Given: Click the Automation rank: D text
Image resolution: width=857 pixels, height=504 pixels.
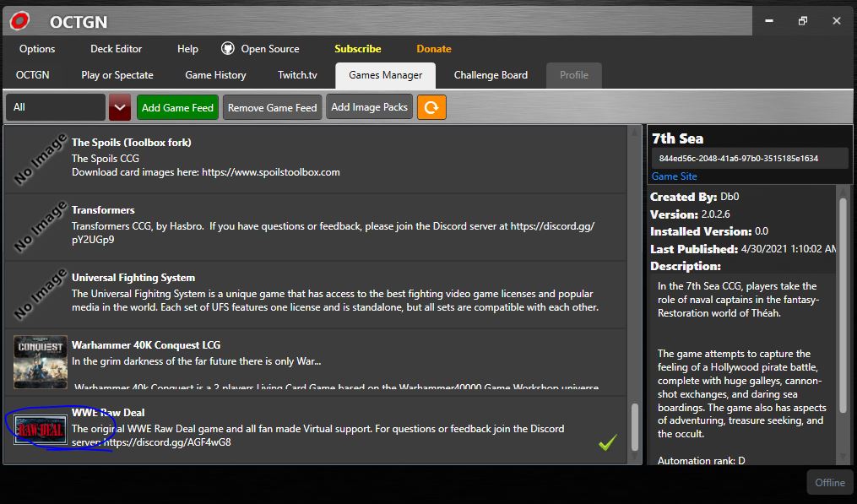Looking at the screenshot, I should [x=702, y=461].
